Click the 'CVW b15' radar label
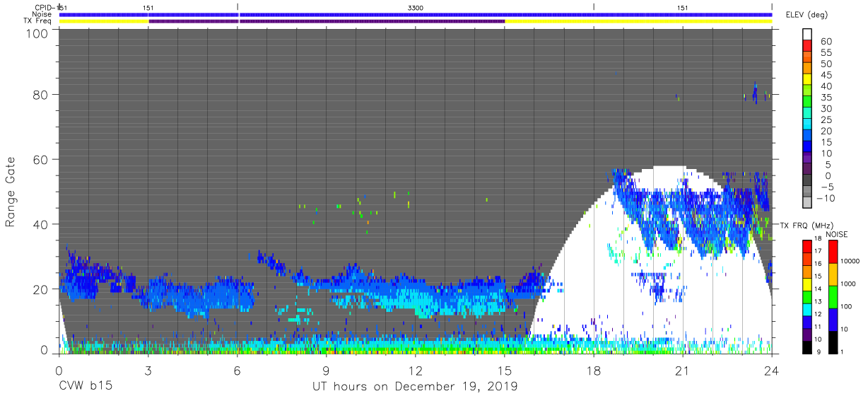Viewport: 868px width, 401px height. (86, 387)
